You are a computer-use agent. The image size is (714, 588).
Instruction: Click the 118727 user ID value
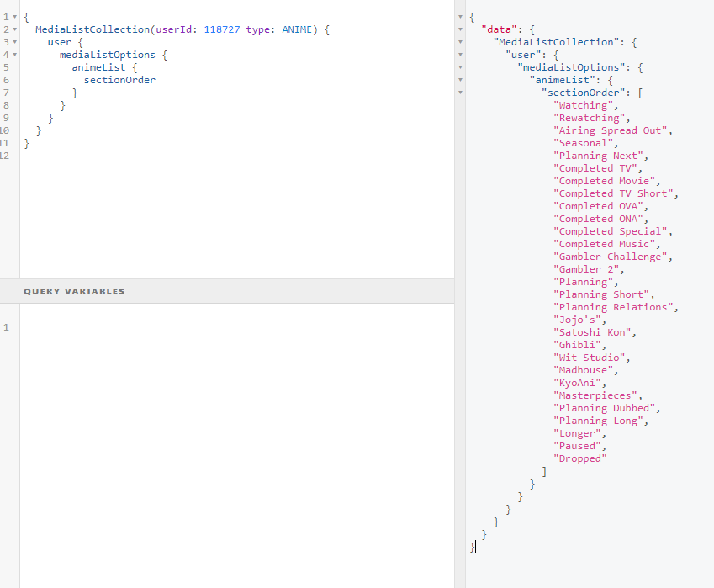[222, 29]
